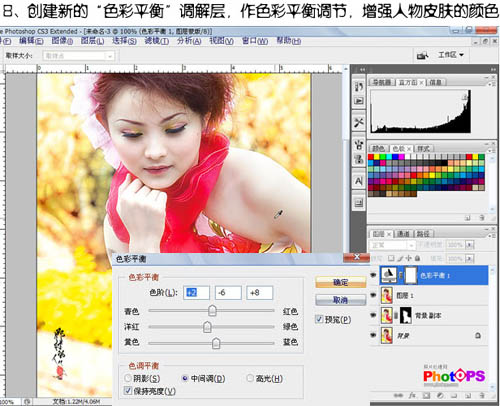Viewport: 500px width, 406px height.
Task: Switch to the 通道 tab
Action: click(x=403, y=234)
